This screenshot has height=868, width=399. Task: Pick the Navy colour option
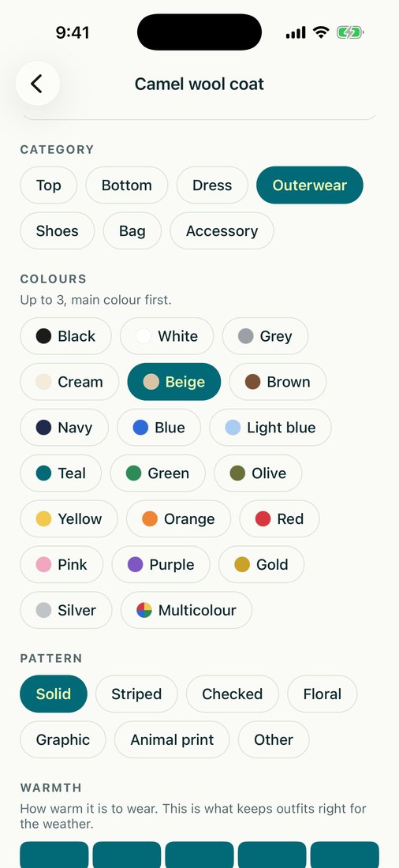click(x=64, y=428)
